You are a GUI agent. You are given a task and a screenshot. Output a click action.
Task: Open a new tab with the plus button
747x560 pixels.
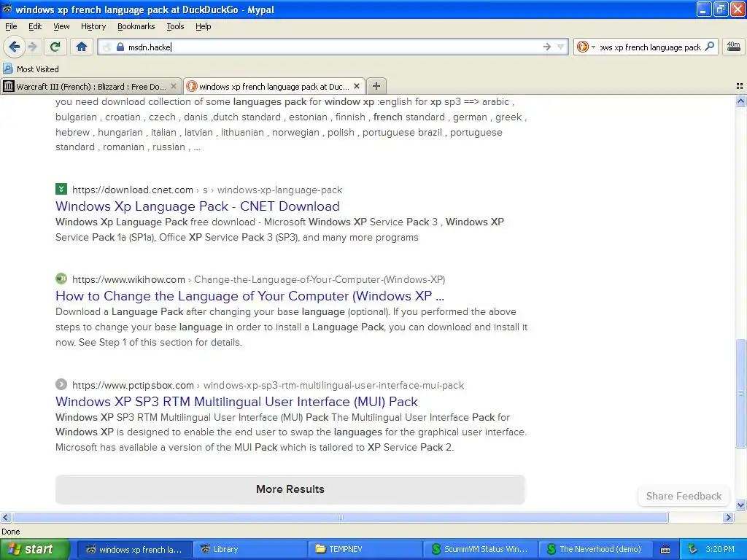pos(376,86)
